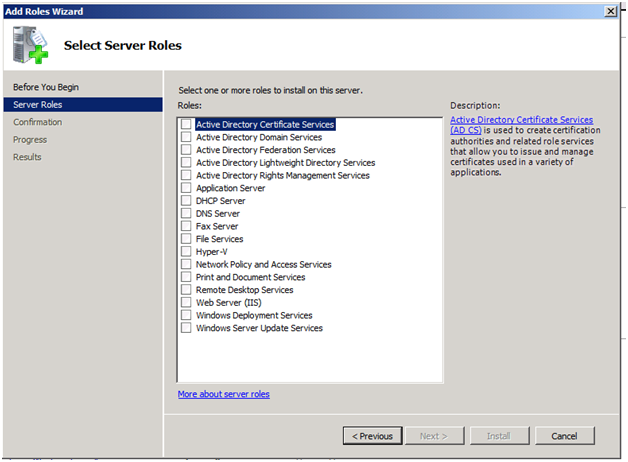Select the DHCP Server role label
The image size is (628, 462).
pyautogui.click(x=220, y=201)
